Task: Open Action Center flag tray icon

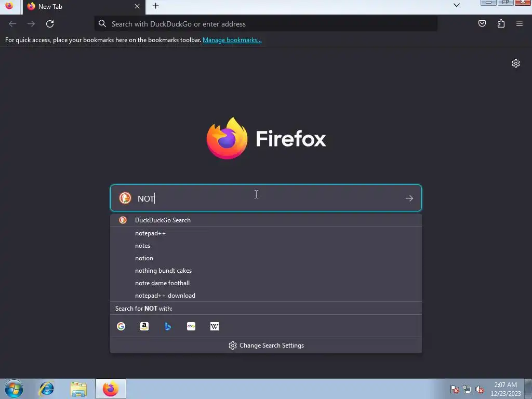Action: point(455,389)
